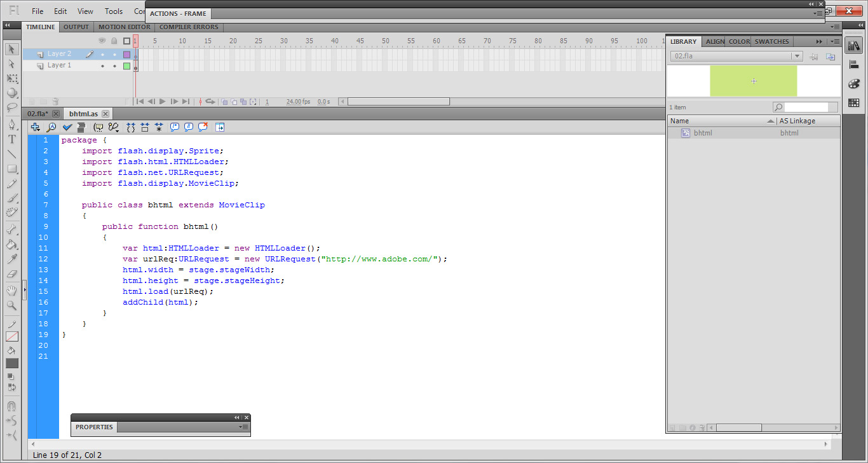
Task: Open Add new script item dropdown
Action: point(36,127)
